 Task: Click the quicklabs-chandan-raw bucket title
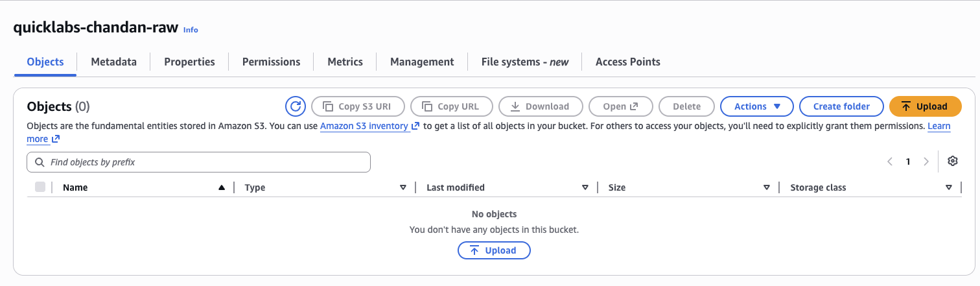coord(95,29)
